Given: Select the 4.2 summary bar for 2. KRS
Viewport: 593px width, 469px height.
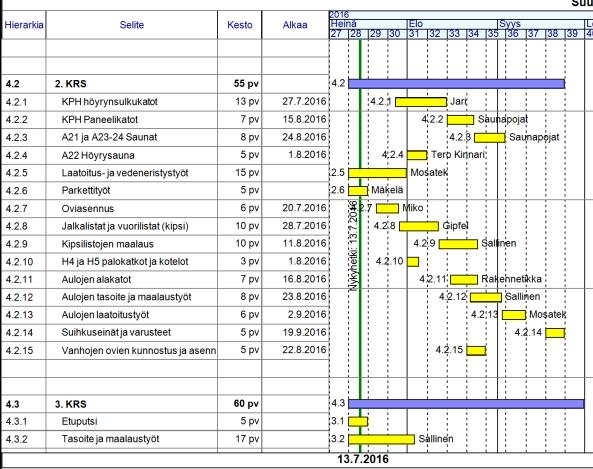Looking at the screenshot, I should tap(456, 84).
